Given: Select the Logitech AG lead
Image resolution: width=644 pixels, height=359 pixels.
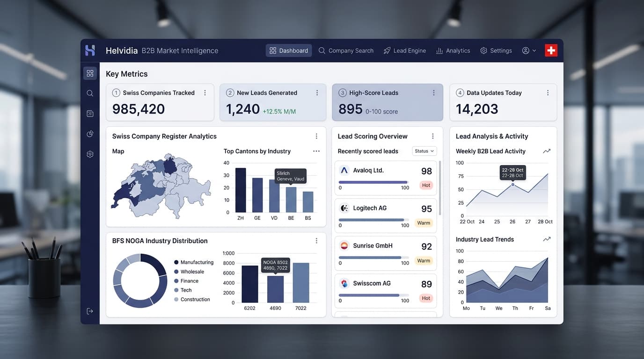Looking at the screenshot, I should 386,215.
